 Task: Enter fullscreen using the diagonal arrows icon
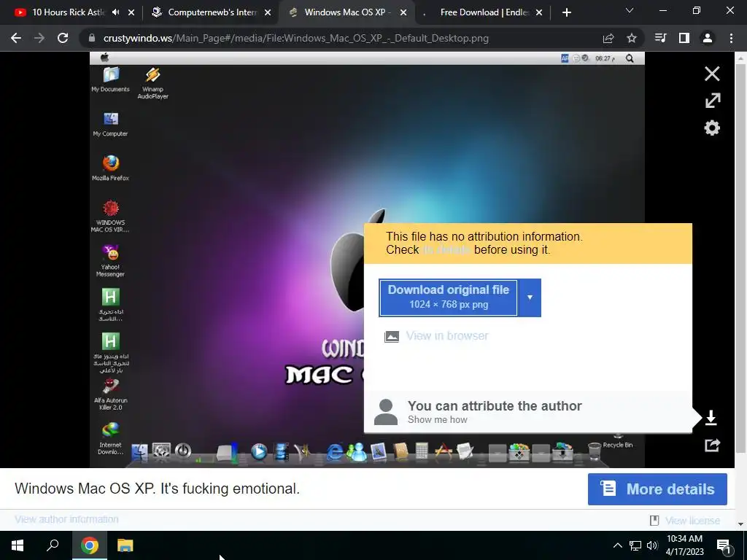(712, 101)
